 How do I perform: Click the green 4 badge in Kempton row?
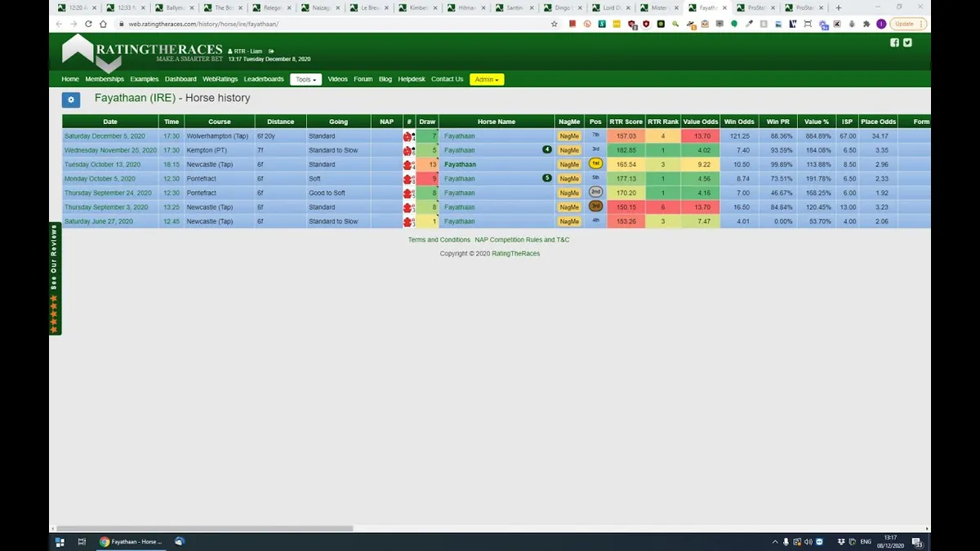(x=547, y=150)
